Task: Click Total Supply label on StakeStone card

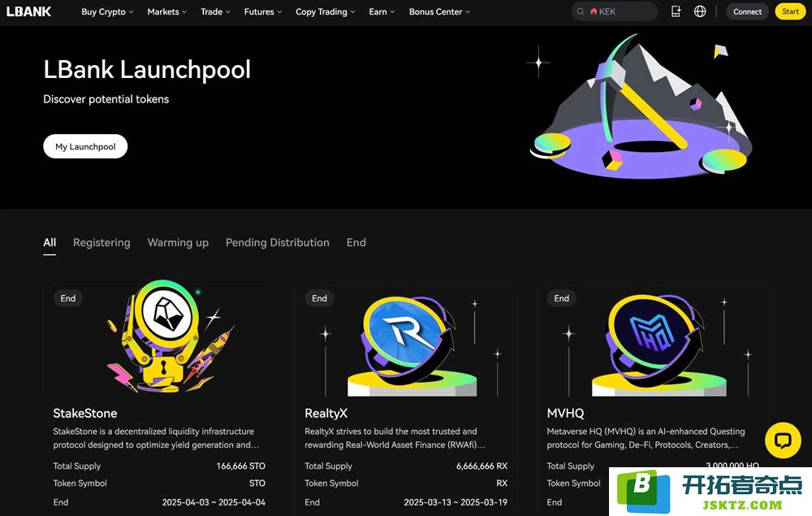Action: click(76, 466)
